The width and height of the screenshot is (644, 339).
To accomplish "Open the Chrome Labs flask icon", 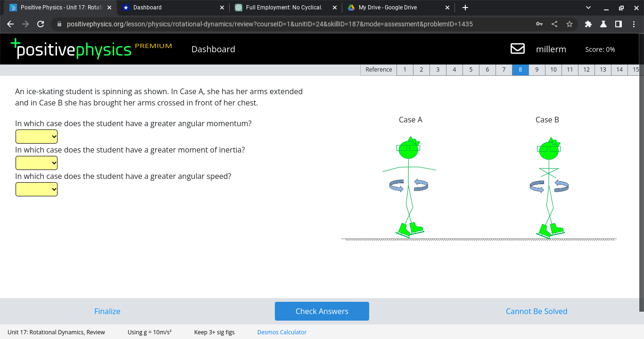I will click(x=603, y=24).
